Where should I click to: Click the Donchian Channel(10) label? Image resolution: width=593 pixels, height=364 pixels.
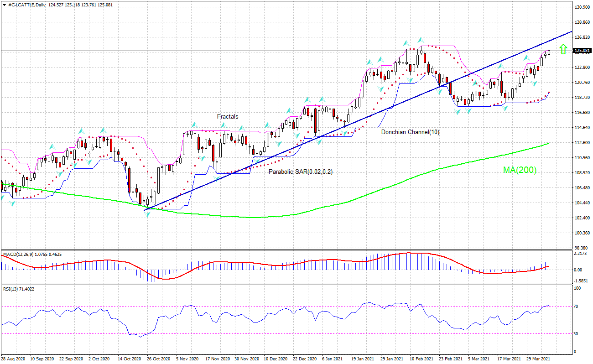[410, 132]
